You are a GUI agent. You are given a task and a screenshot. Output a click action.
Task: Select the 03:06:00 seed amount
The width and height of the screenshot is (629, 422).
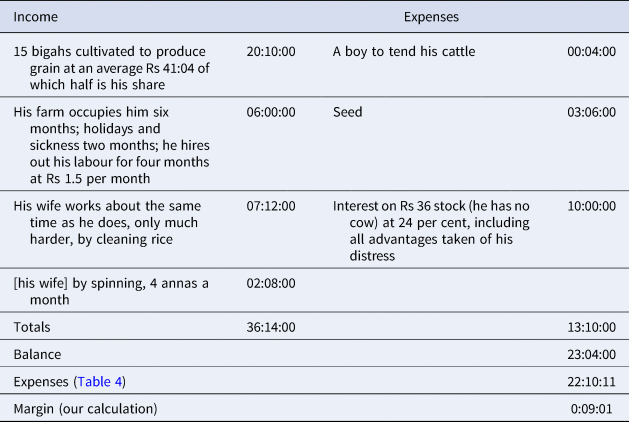click(x=591, y=112)
